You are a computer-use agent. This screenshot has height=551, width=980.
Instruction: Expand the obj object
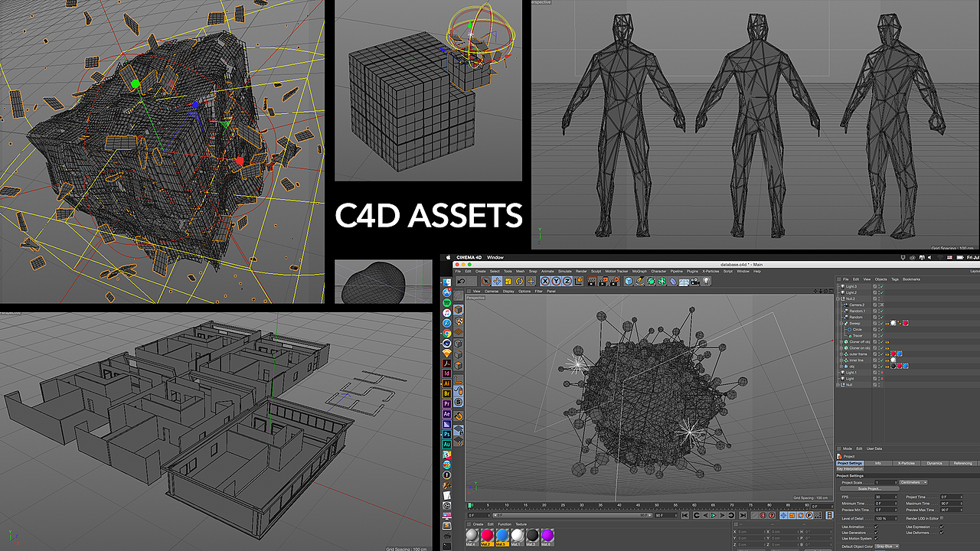[x=841, y=367]
